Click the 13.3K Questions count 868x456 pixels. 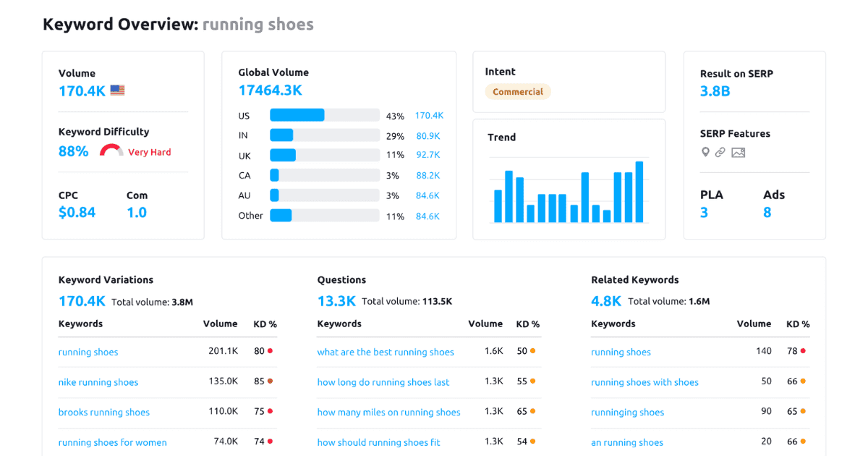click(x=336, y=301)
